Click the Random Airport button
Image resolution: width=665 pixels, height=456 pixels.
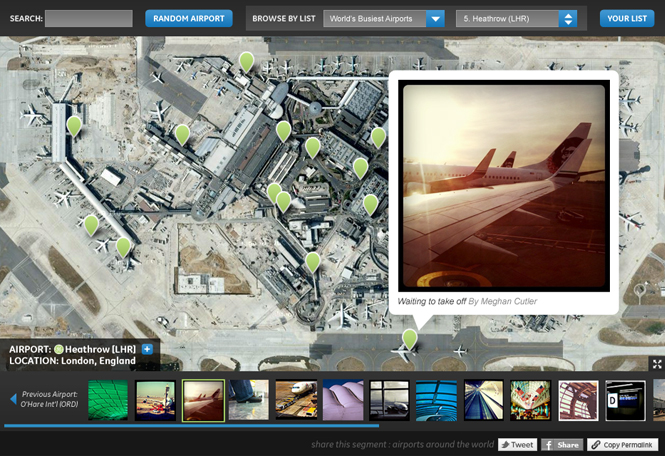pos(188,18)
